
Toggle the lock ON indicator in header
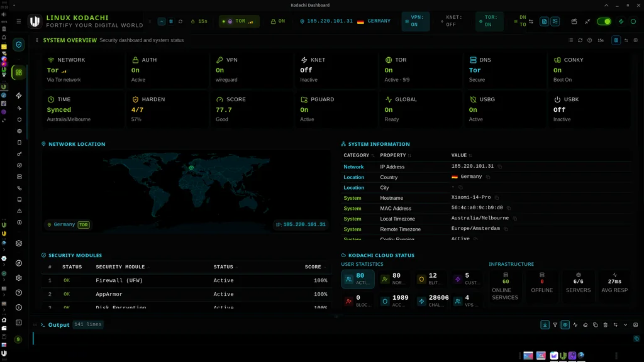coord(277,21)
